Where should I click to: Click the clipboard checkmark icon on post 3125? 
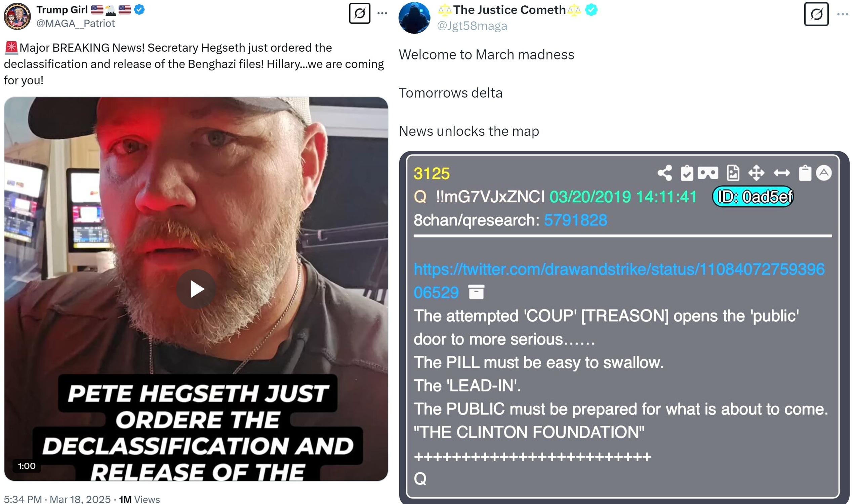(x=687, y=173)
